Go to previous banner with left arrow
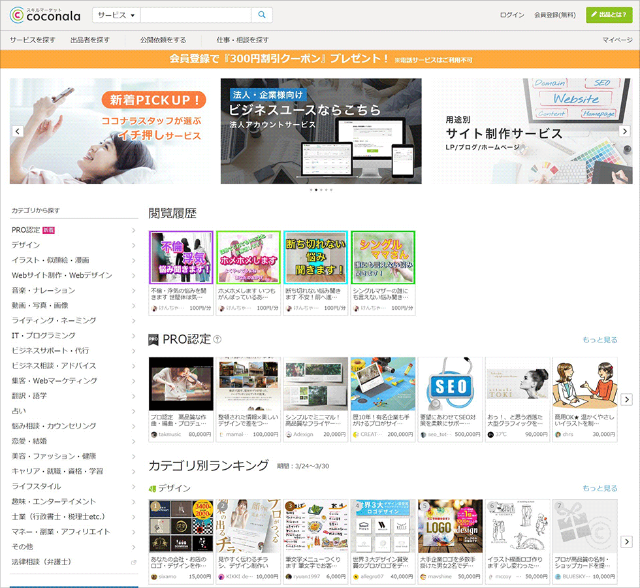Image resolution: width=640 pixels, height=588 pixels. tap(17, 131)
